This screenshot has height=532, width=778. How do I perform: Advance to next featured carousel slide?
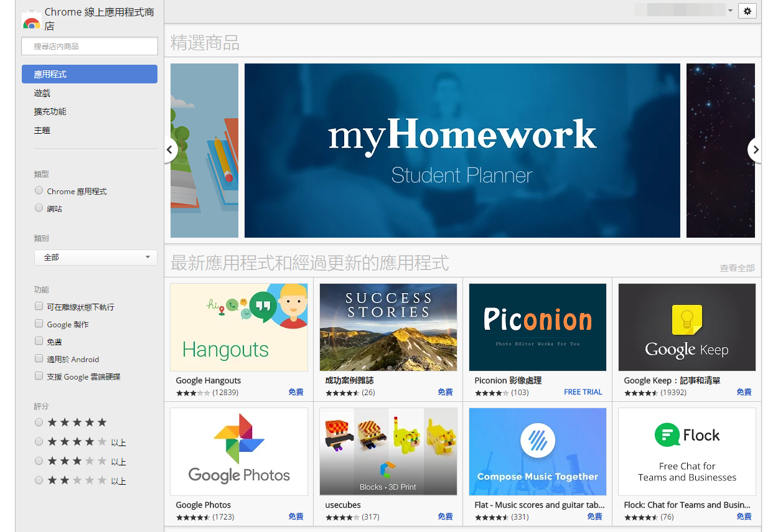click(755, 150)
